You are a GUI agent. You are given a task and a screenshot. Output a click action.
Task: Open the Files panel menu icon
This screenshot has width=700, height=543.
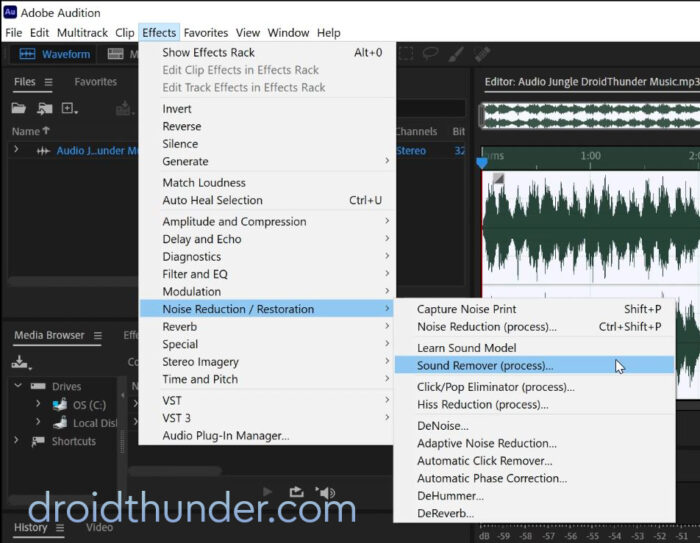tap(48, 82)
